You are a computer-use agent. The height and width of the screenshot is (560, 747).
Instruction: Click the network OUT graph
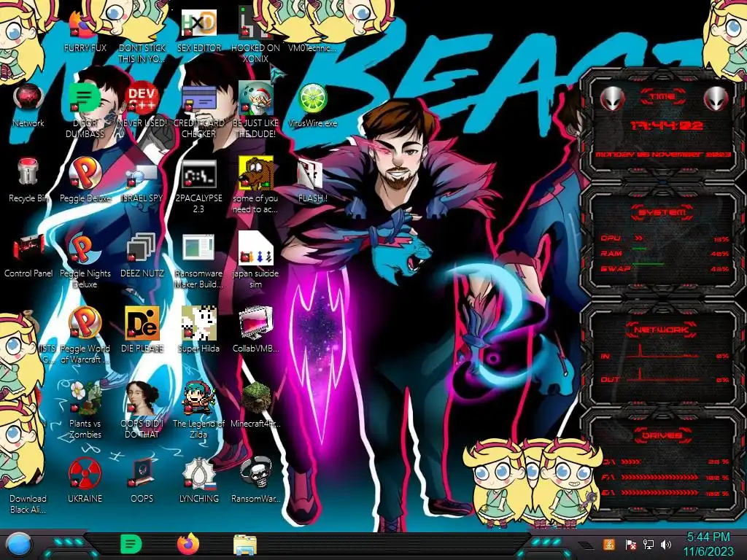tap(664, 374)
